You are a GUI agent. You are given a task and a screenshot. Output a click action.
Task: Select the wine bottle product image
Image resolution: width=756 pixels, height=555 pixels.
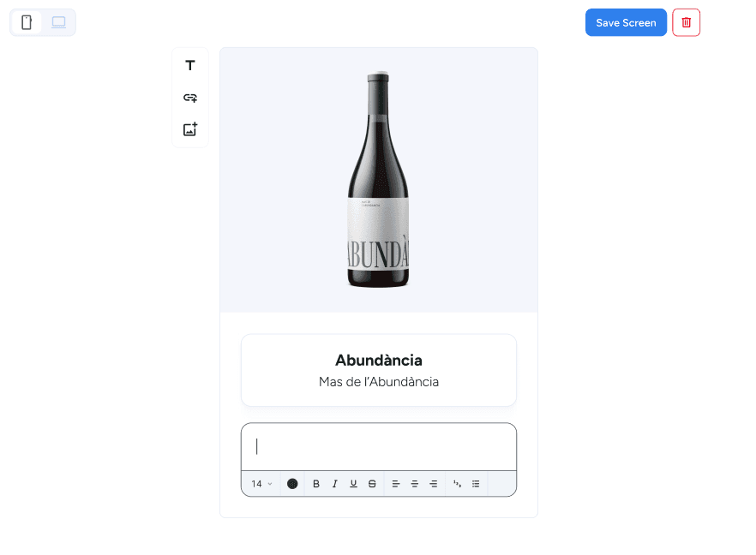(379, 180)
